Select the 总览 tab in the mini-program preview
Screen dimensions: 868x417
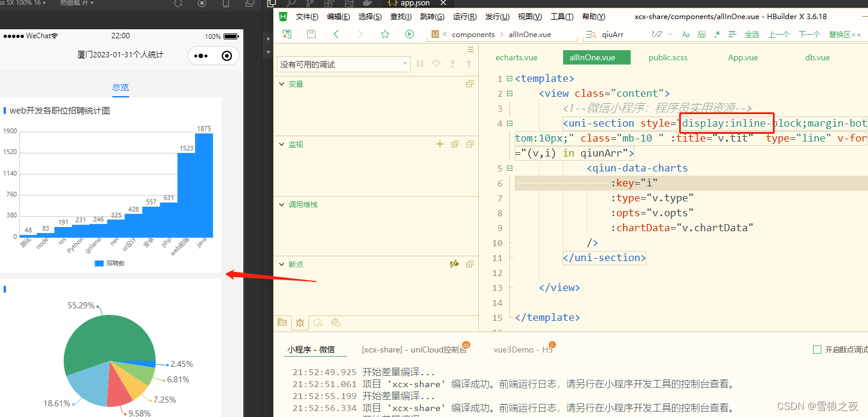click(x=120, y=87)
